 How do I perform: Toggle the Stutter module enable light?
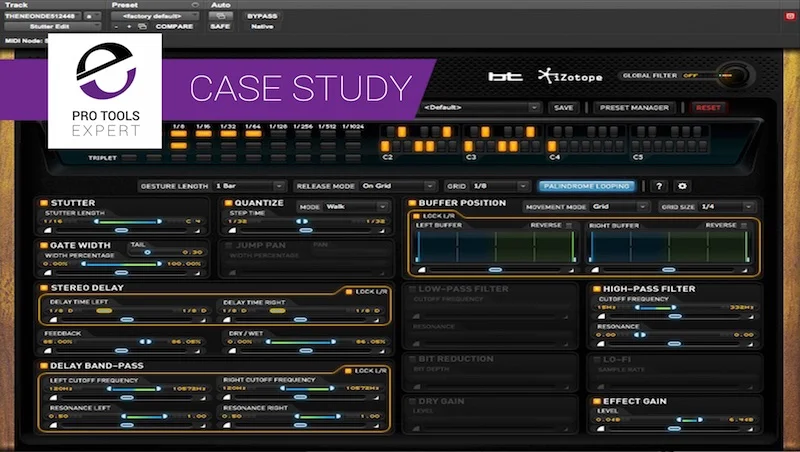tap(44, 203)
